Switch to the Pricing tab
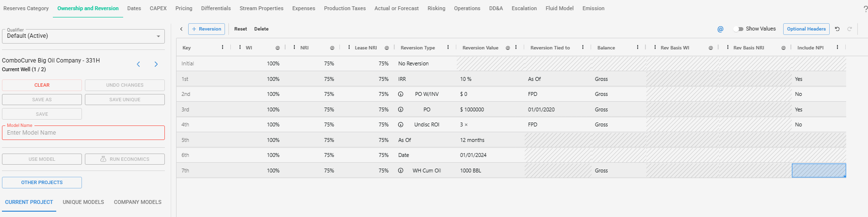 [184, 8]
